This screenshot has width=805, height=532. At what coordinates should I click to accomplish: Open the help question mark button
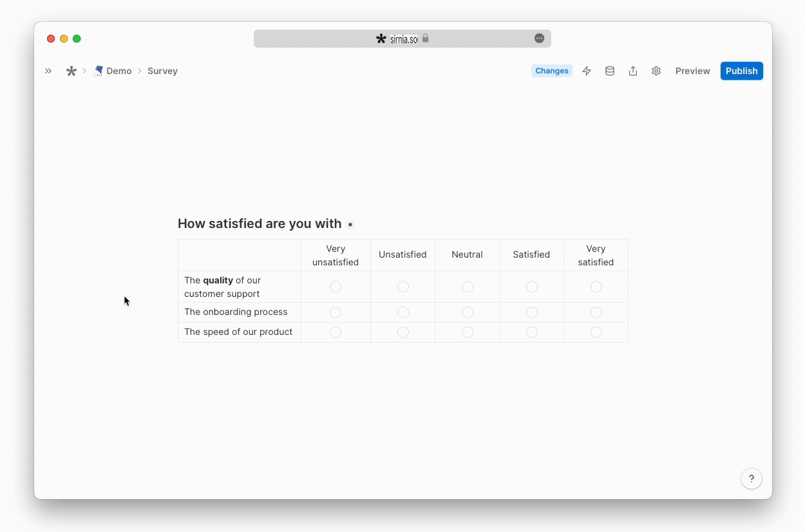752,479
